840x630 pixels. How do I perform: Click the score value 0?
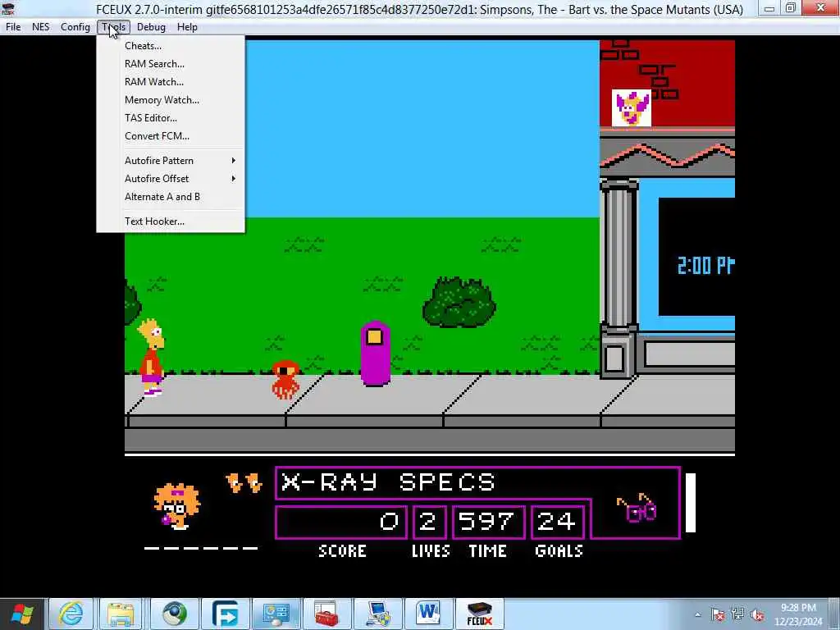[x=390, y=521]
